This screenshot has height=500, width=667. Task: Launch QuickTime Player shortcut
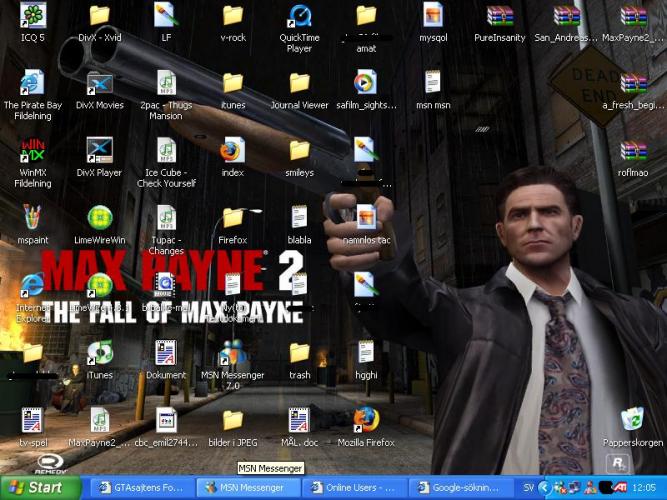pyautogui.click(x=299, y=17)
